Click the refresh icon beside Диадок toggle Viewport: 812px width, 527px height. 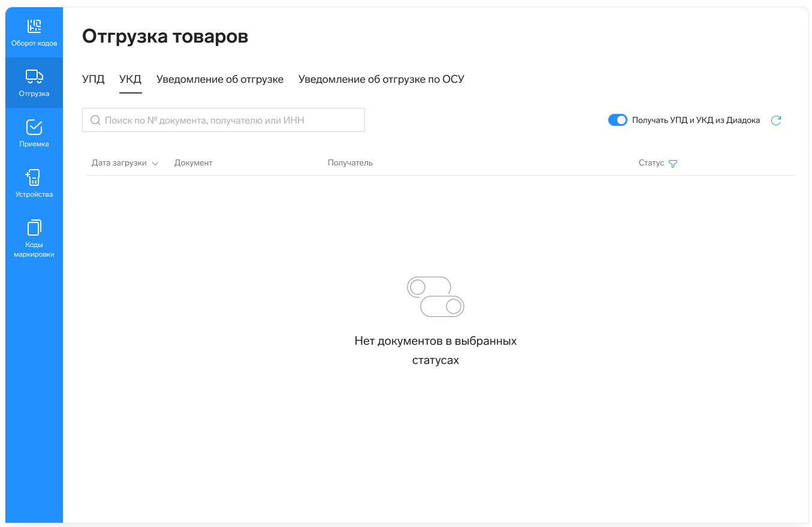(x=776, y=121)
